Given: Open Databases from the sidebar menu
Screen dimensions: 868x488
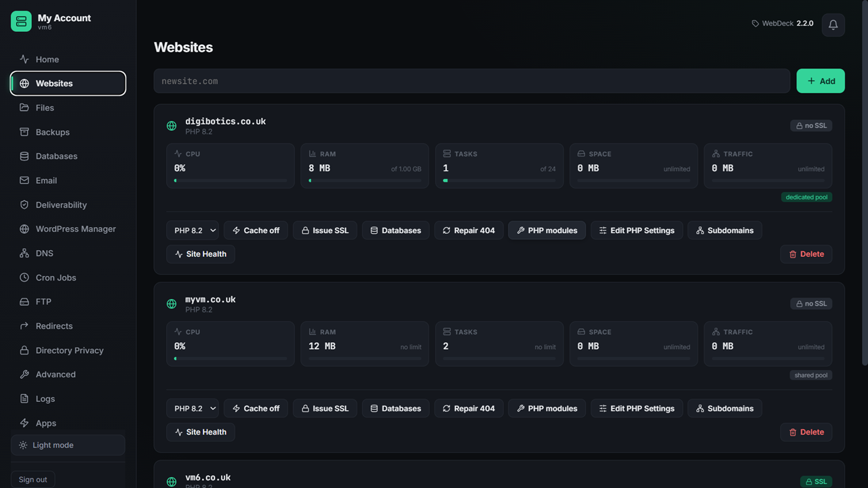Looking at the screenshot, I should tap(68, 156).
